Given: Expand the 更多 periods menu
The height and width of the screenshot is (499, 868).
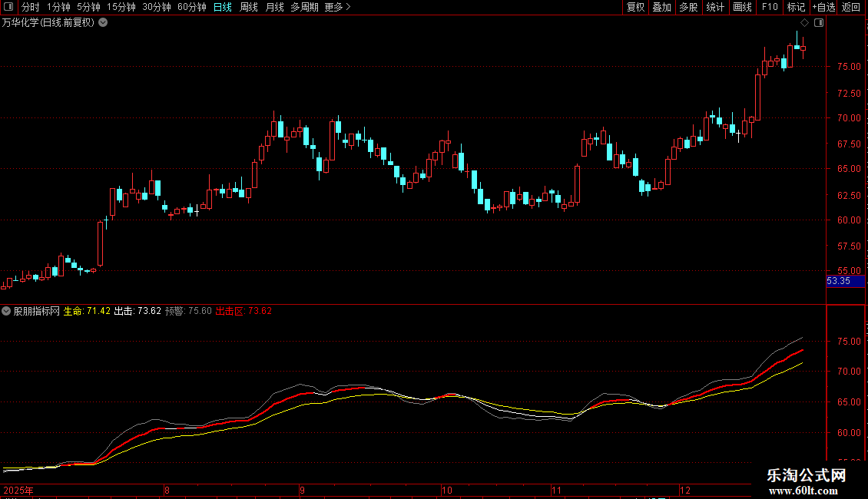Looking at the screenshot, I should click(338, 7).
